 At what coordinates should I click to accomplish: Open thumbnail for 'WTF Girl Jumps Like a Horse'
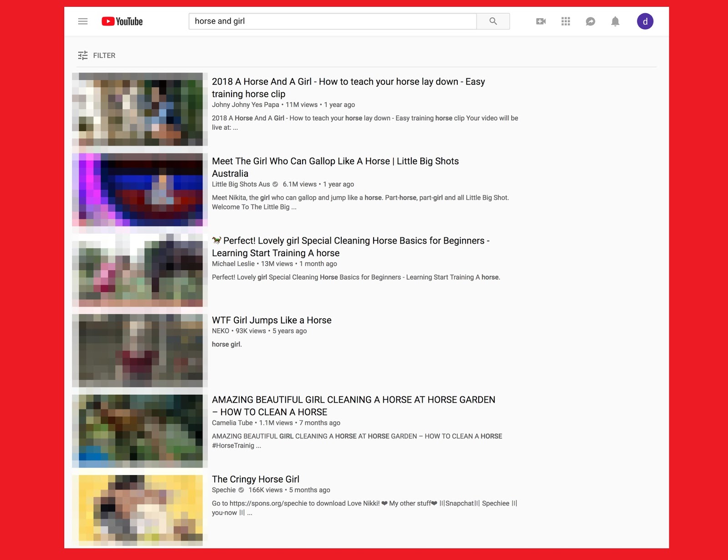140,351
